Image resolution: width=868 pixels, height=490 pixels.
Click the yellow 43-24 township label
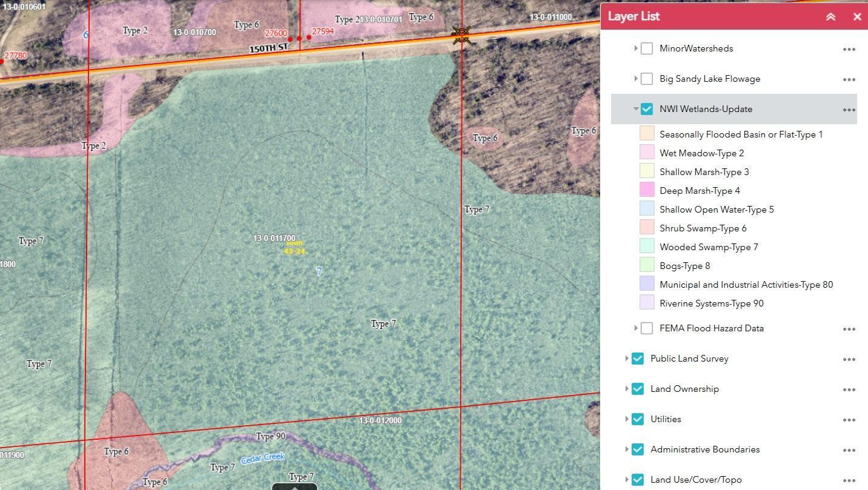pos(295,251)
